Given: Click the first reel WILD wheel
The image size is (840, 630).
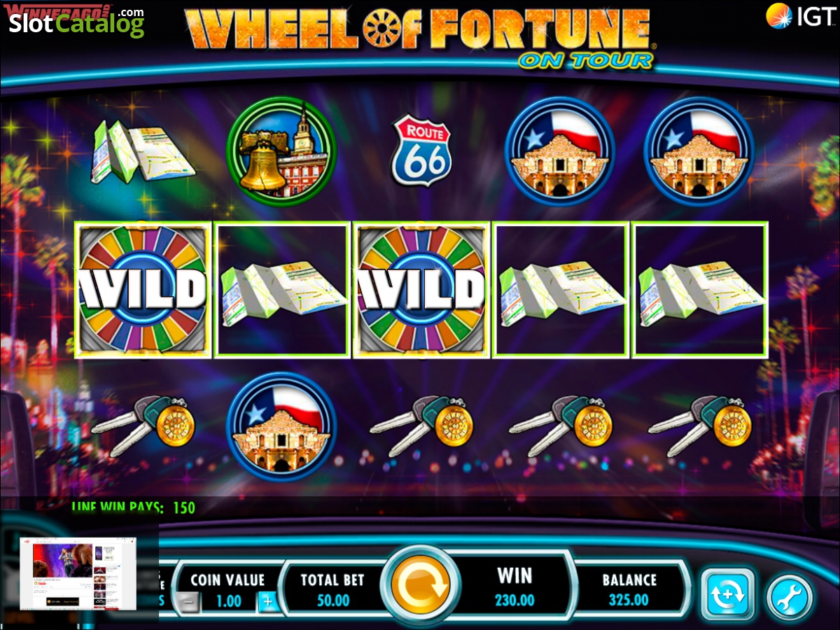Looking at the screenshot, I should click(142, 290).
